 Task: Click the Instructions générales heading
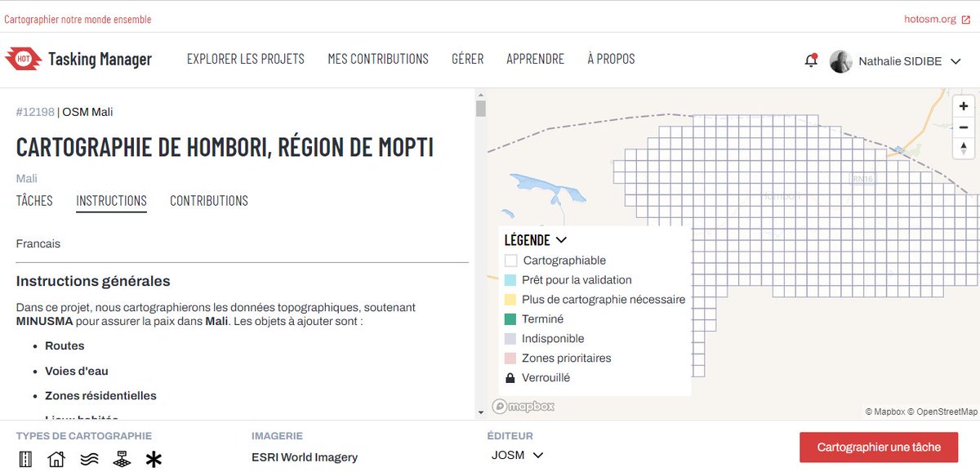[93, 281]
